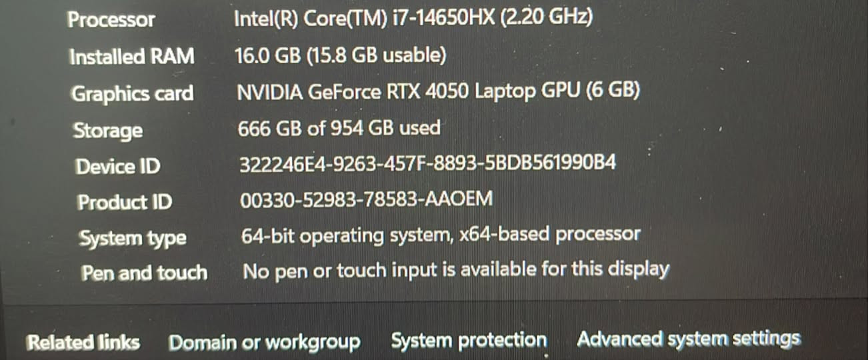Select the 16.0 GB usable RAM value
868x360 pixels.
click(x=341, y=55)
